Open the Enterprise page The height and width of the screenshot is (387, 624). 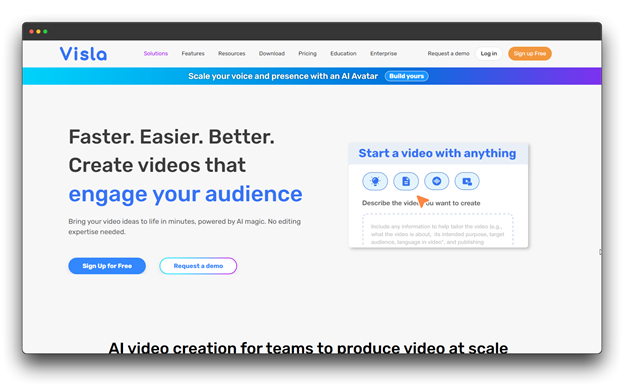click(384, 53)
